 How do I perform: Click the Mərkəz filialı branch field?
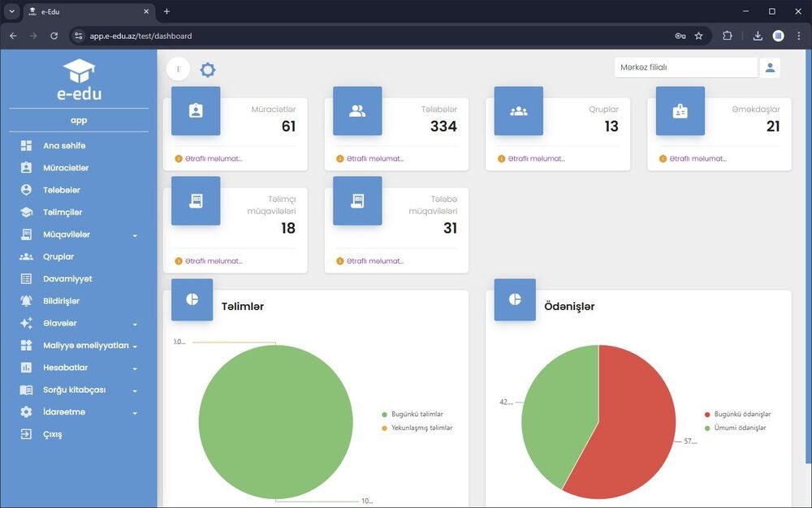pyautogui.click(x=685, y=67)
